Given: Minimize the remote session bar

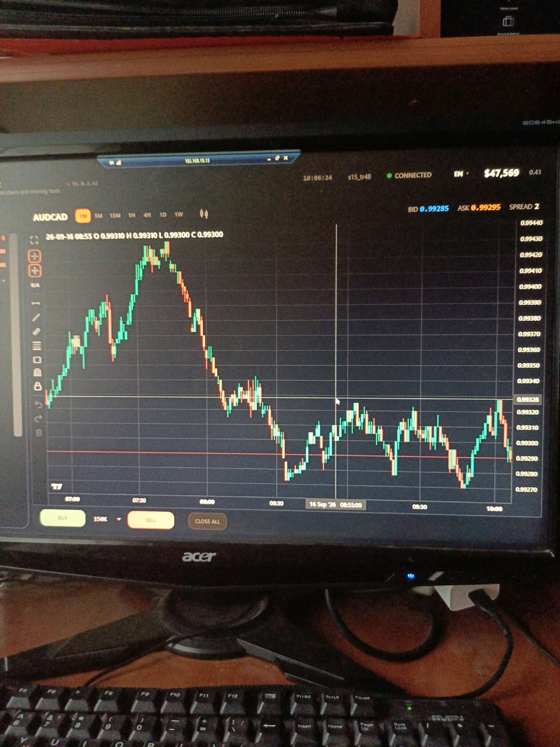Looking at the screenshot, I should [x=269, y=159].
